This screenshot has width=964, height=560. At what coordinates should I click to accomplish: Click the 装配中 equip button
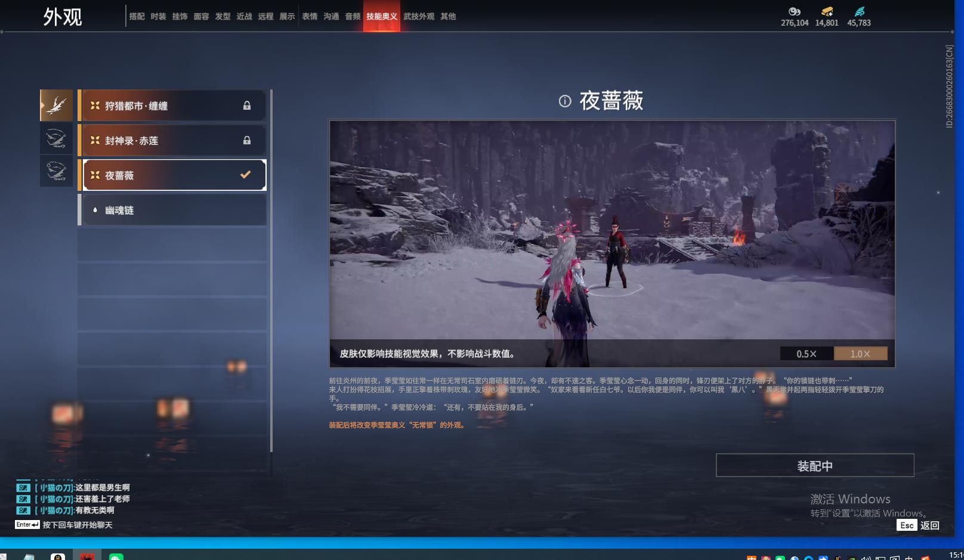coord(815,465)
